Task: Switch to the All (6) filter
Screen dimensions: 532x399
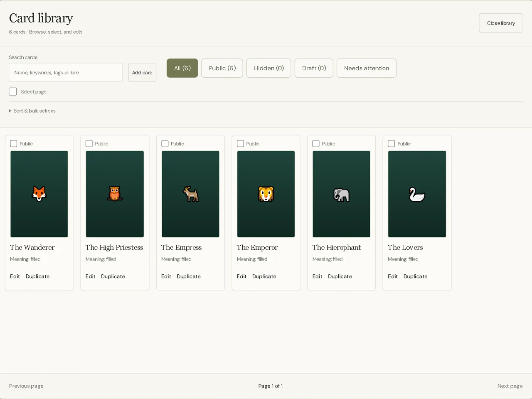Action: (x=182, y=68)
